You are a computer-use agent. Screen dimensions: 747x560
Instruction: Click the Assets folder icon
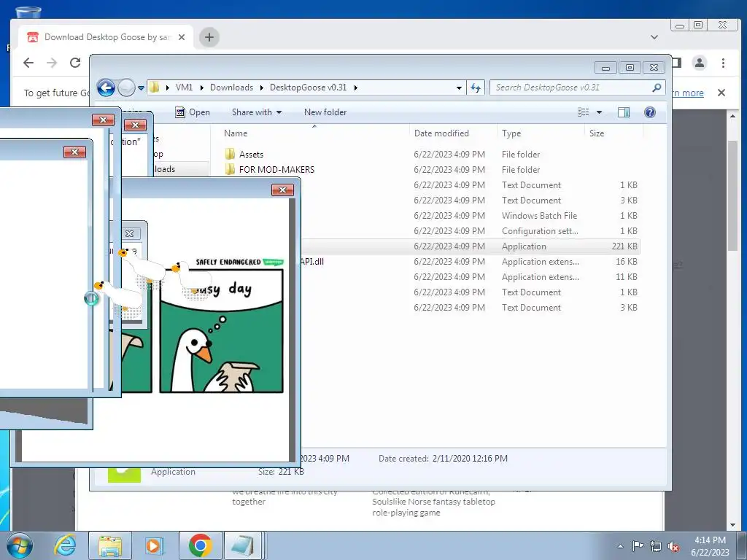tap(230, 154)
